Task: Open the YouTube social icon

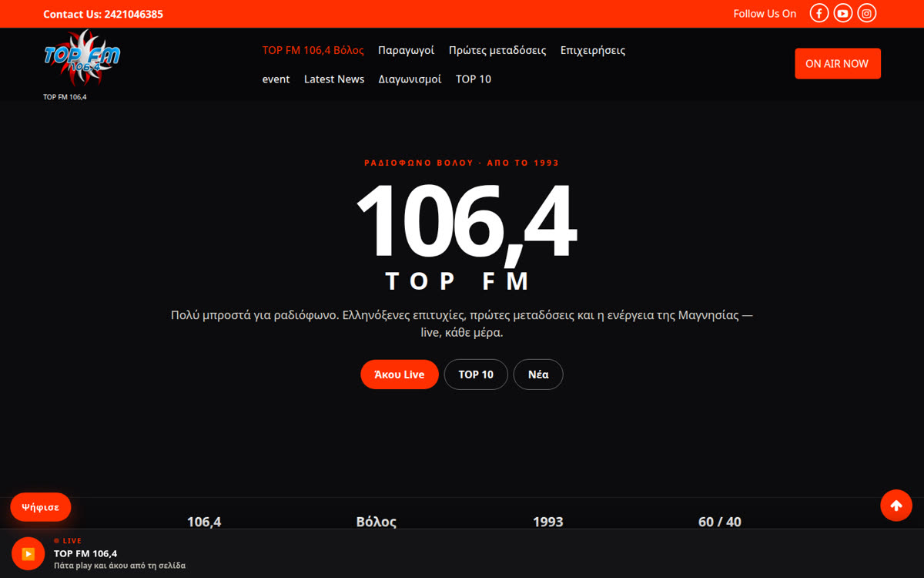Action: pyautogui.click(x=843, y=13)
